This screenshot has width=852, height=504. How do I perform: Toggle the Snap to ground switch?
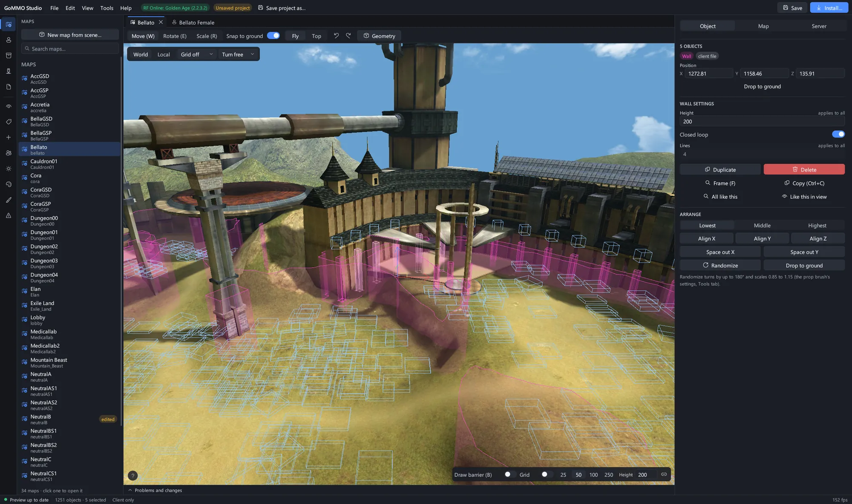coord(273,36)
